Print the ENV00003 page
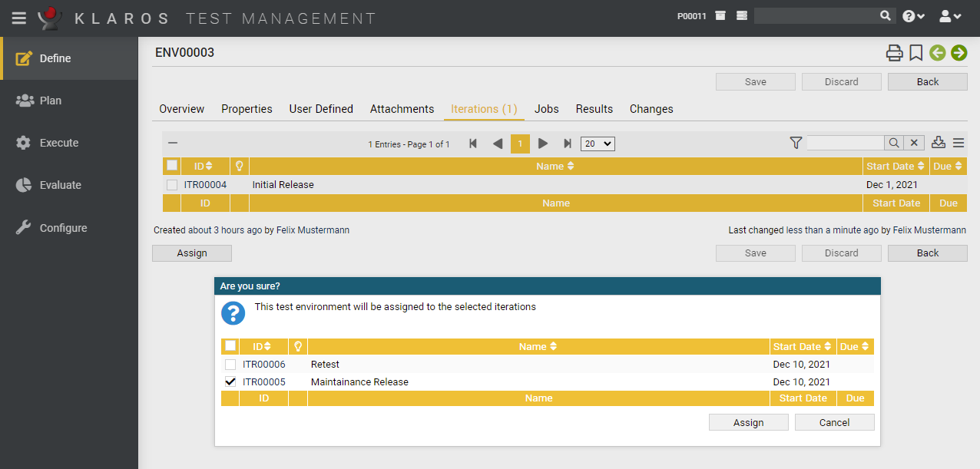The image size is (980, 469). [894, 53]
